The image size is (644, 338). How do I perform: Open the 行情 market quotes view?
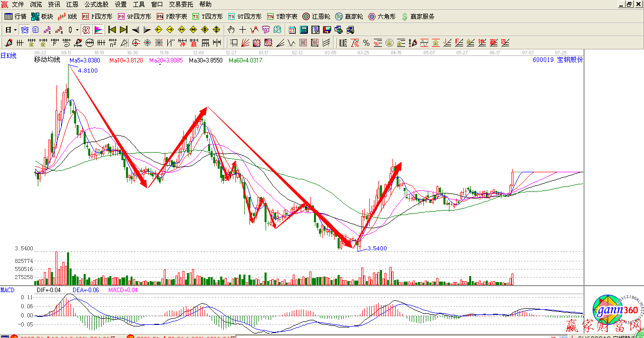15,17
